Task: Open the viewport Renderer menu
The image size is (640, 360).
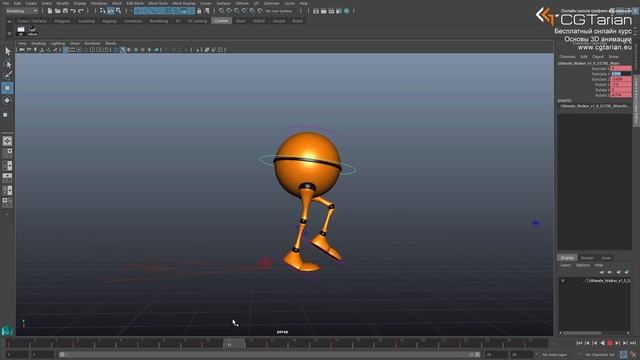Action: (92, 43)
